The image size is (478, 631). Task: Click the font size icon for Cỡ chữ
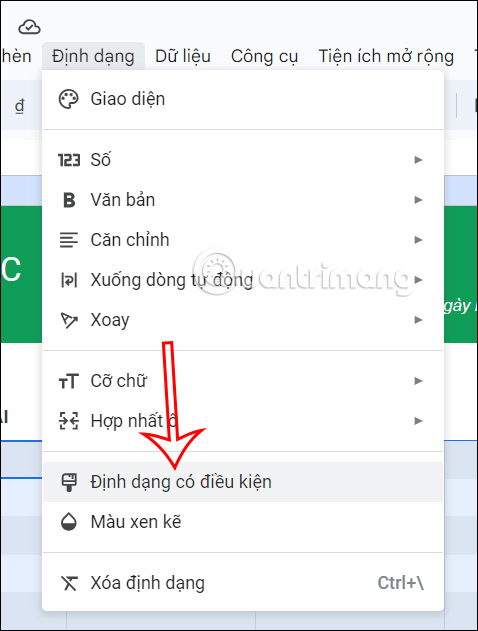[69, 381]
